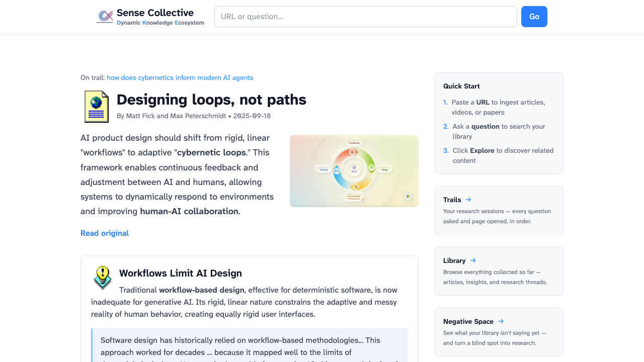Open the Library card heading
The image size is (644, 362).
tap(454, 260)
